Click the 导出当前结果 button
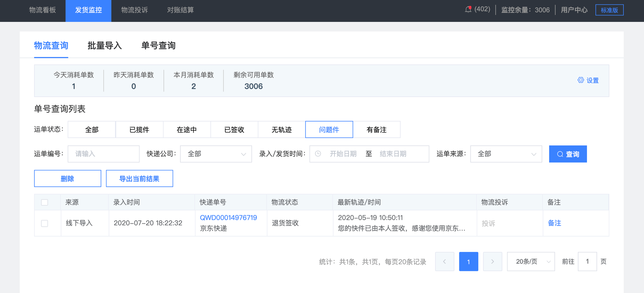This screenshot has height=293, width=644. [x=139, y=179]
